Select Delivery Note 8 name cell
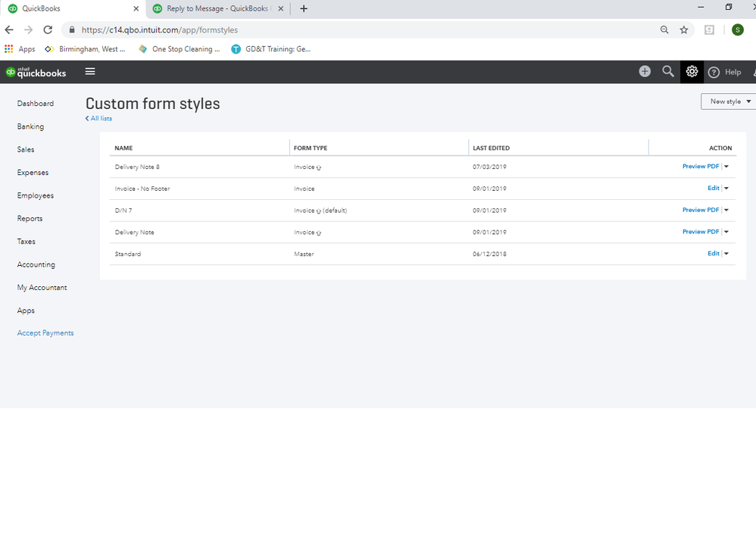Screen dimensions: 756x534 (137, 167)
